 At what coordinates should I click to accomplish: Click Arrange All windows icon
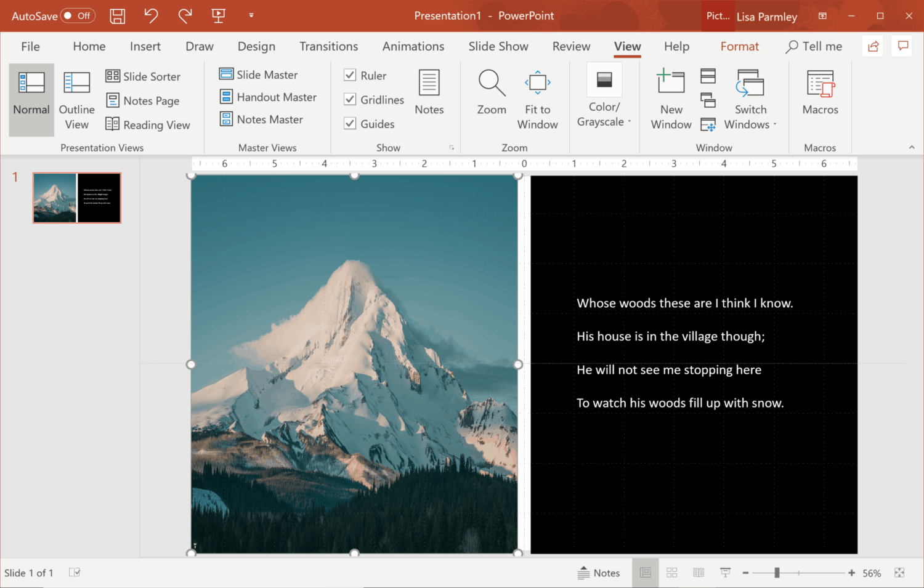click(708, 76)
